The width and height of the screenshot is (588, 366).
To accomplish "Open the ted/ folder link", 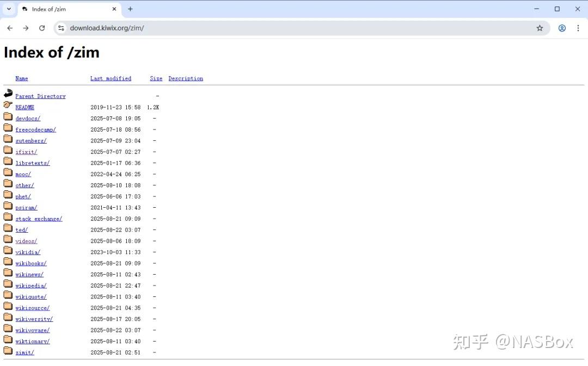I will click(22, 230).
